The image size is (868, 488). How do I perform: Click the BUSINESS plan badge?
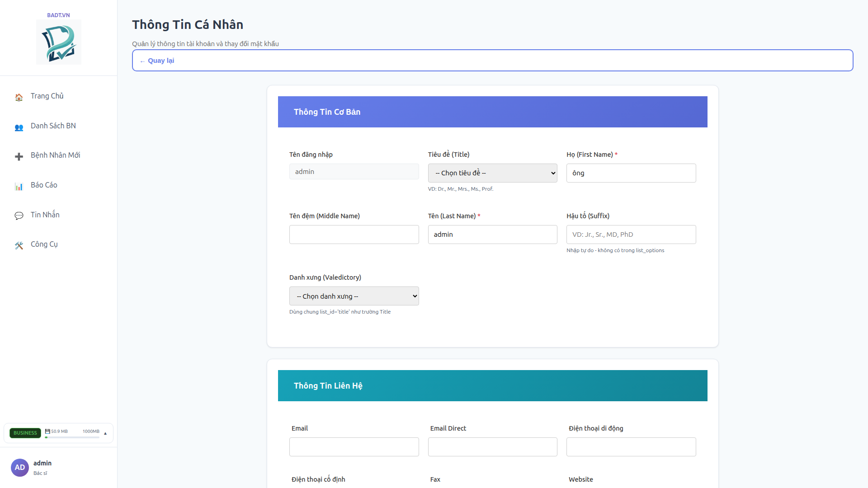(x=25, y=433)
